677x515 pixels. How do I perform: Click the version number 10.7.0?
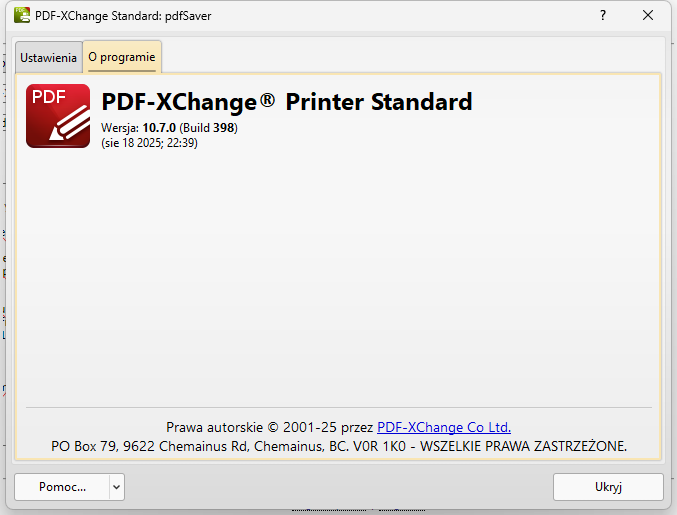[159, 128]
